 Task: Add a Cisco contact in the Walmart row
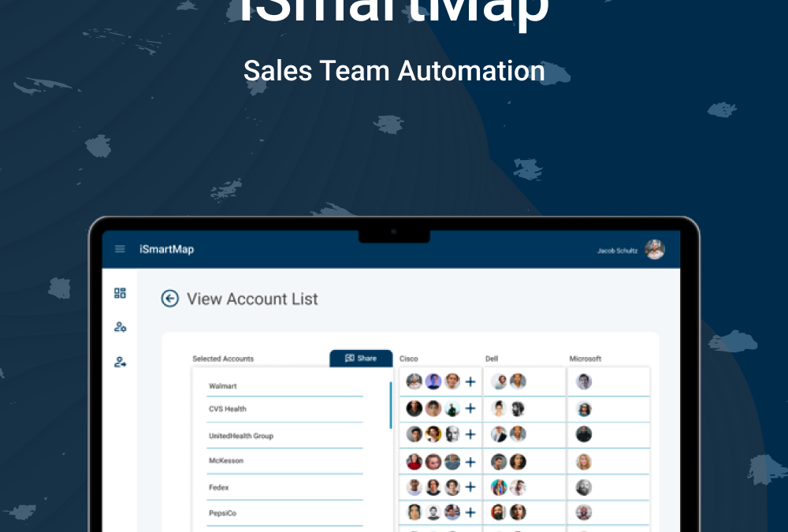coord(470,381)
